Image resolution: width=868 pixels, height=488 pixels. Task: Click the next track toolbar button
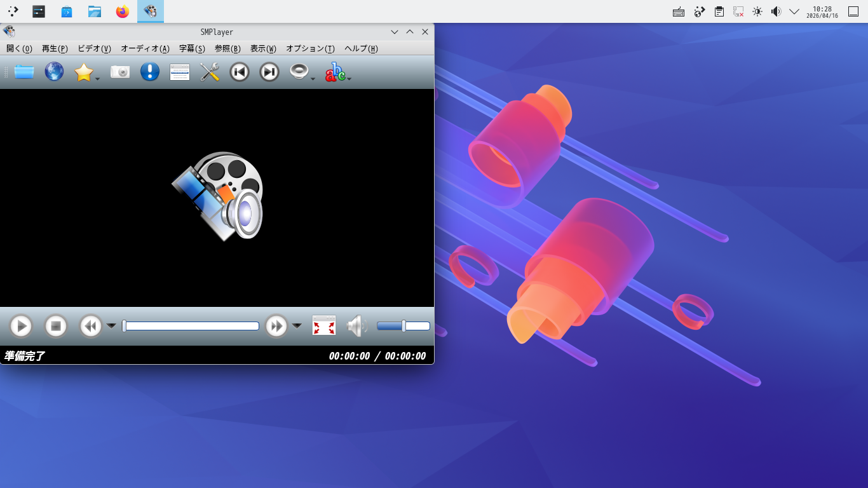pyautogui.click(x=269, y=72)
